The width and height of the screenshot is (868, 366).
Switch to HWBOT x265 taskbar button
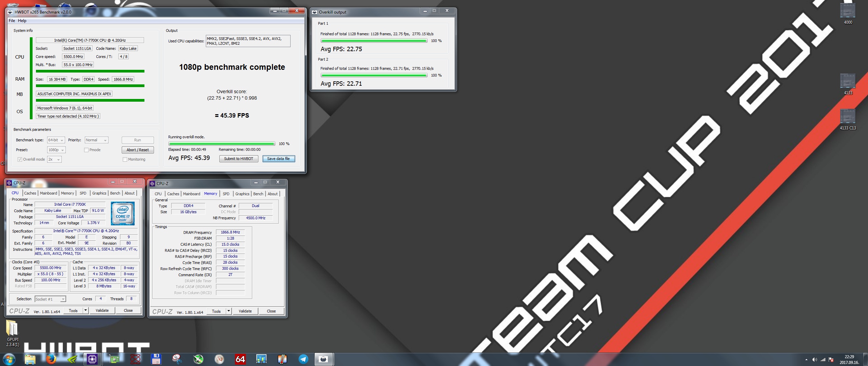click(324, 359)
